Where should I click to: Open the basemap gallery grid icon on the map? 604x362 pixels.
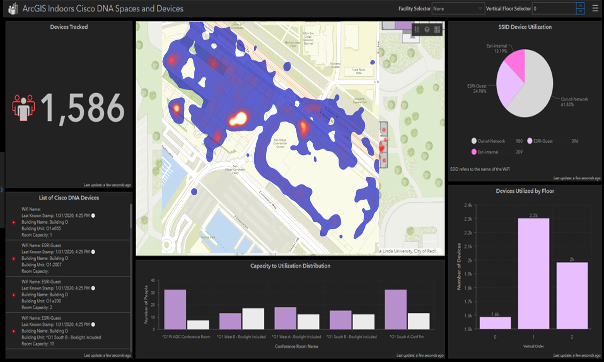click(x=437, y=30)
